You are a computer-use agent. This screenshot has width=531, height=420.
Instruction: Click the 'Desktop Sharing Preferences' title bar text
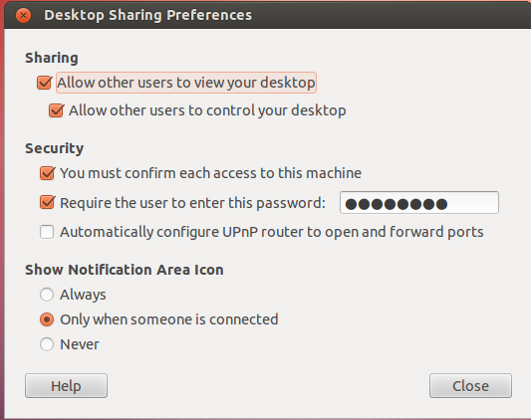click(148, 15)
